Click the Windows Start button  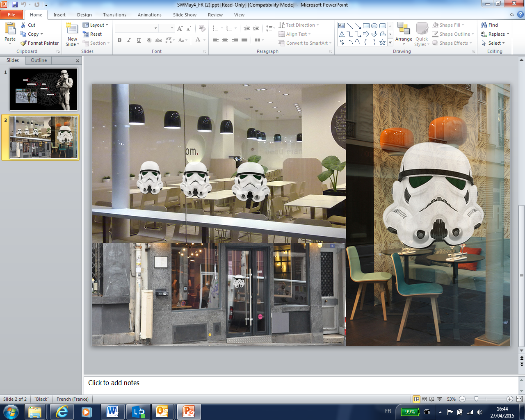pos(11,411)
